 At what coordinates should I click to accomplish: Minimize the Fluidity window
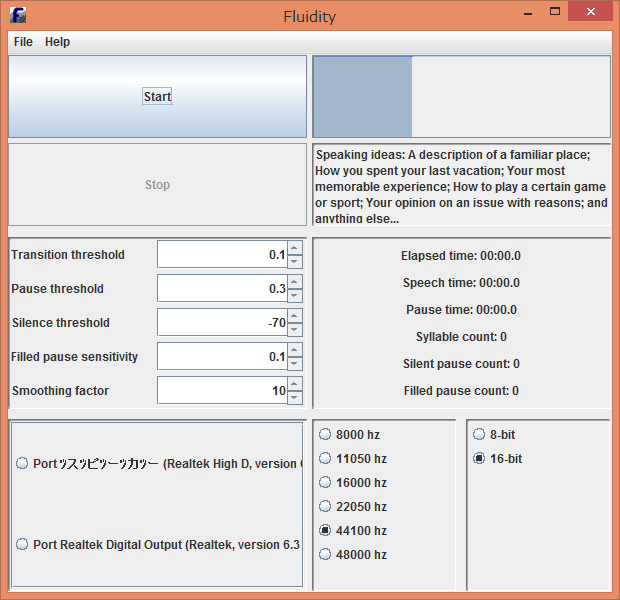[528, 12]
